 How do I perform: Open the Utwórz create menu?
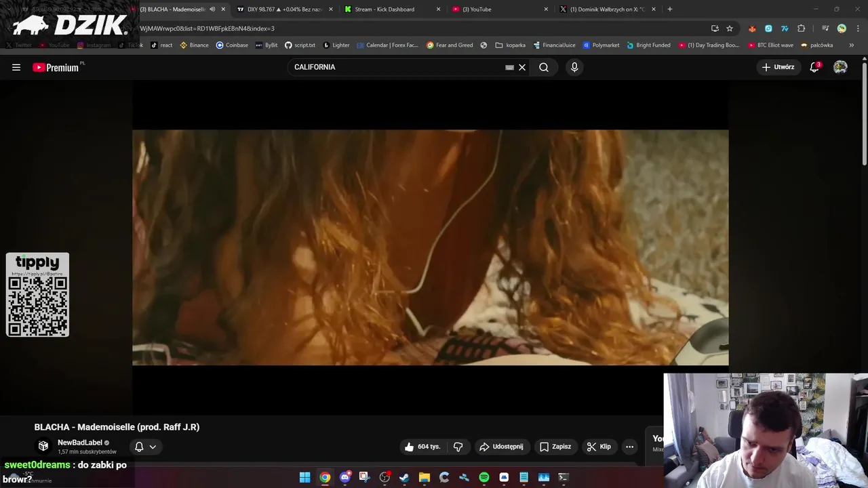[778, 67]
